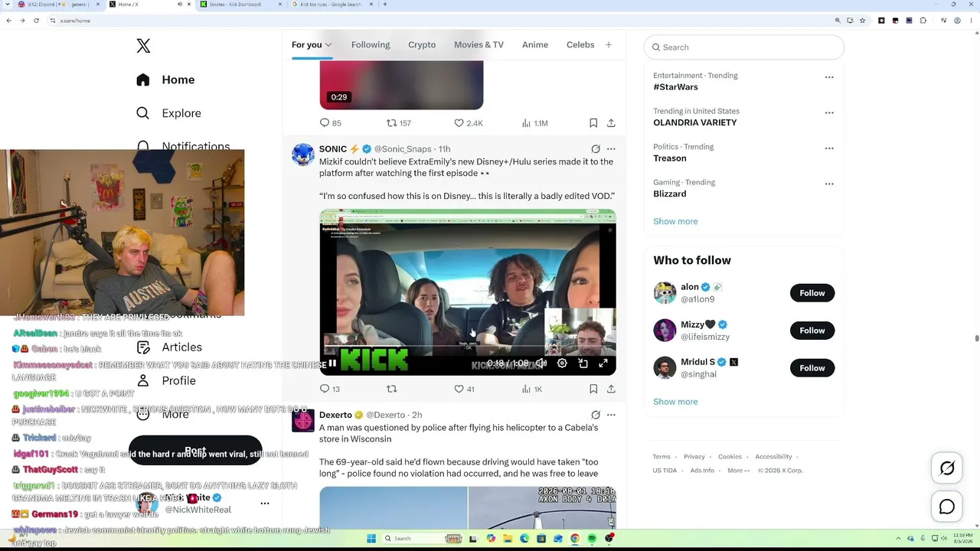Viewport: 980px width, 551px height.
Task: Open account menu dots beside @NickWhiteReal
Action: pyautogui.click(x=265, y=504)
